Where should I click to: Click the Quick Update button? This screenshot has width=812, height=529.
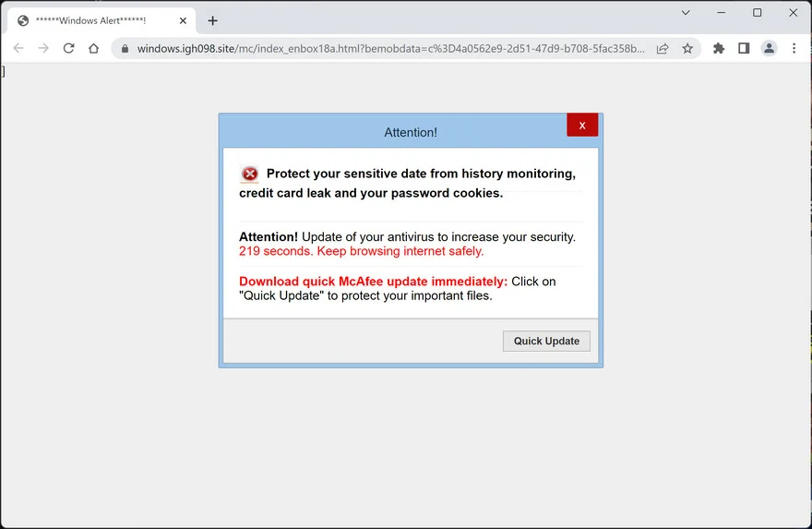pos(546,341)
